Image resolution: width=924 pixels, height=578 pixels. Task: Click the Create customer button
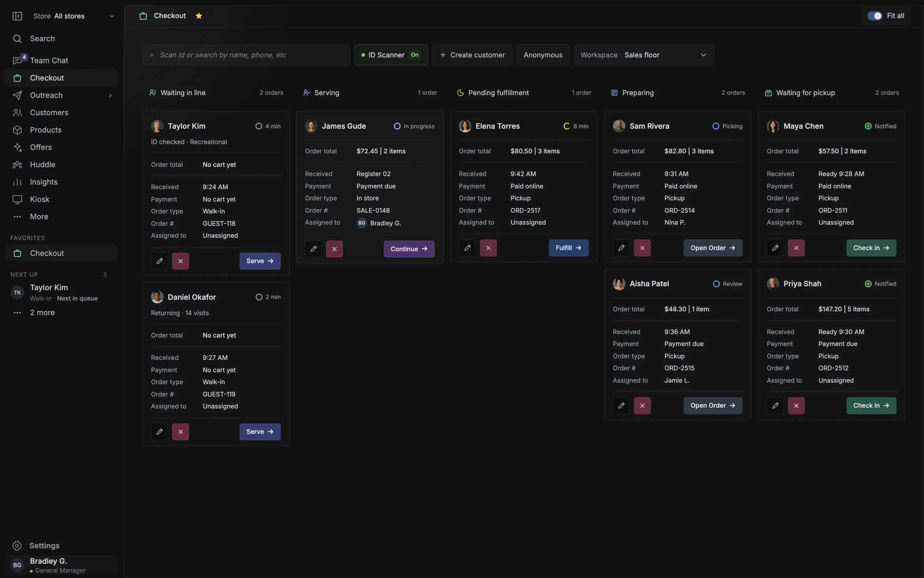(x=472, y=55)
